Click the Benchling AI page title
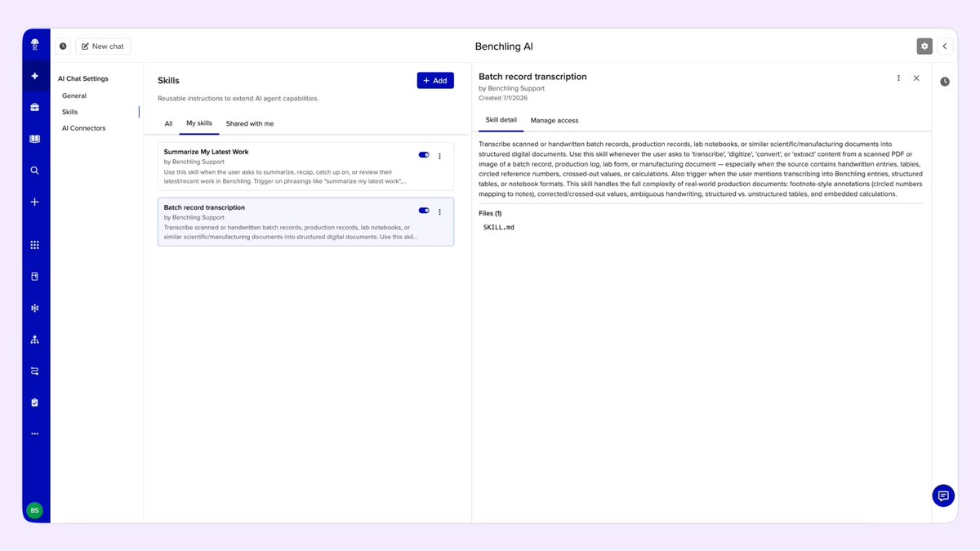Viewport: 980px width, 551px height. coord(504,47)
